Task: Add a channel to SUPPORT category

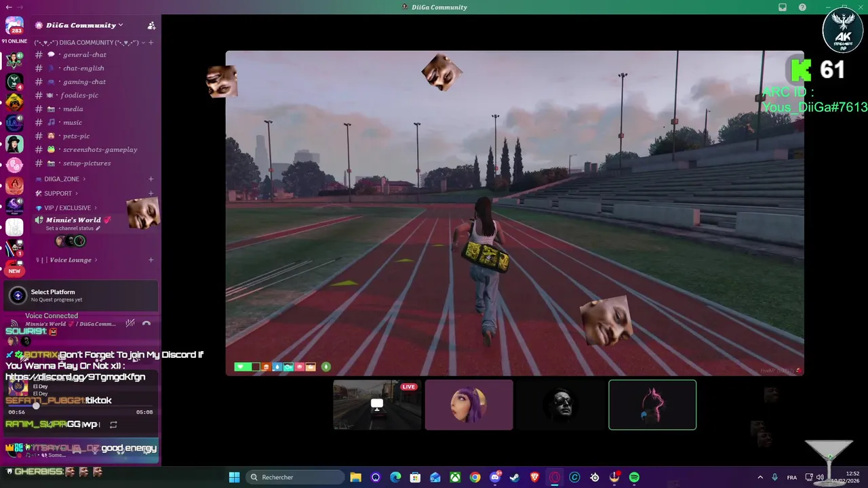Action: click(151, 194)
